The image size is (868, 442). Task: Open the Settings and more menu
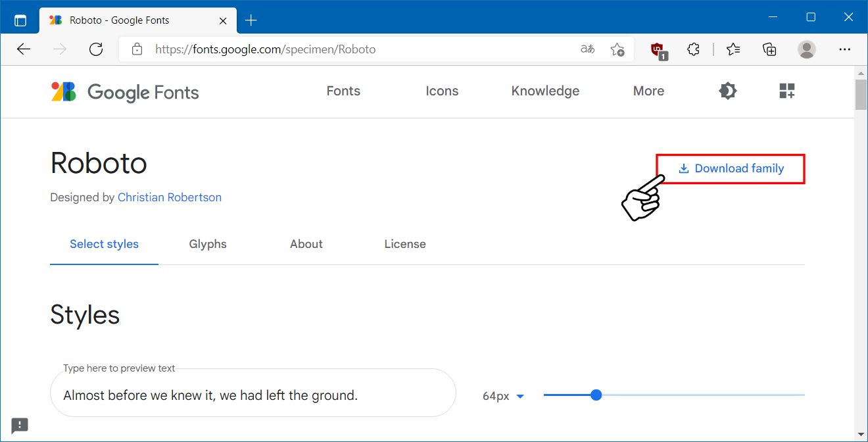tap(845, 49)
